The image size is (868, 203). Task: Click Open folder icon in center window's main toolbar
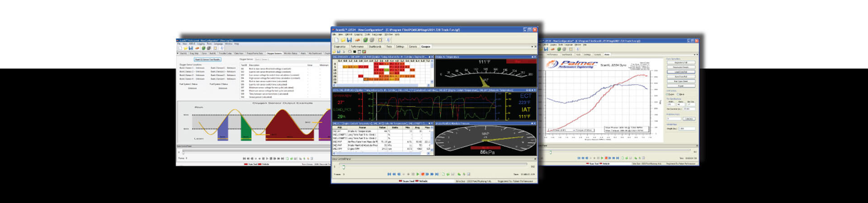(x=343, y=40)
